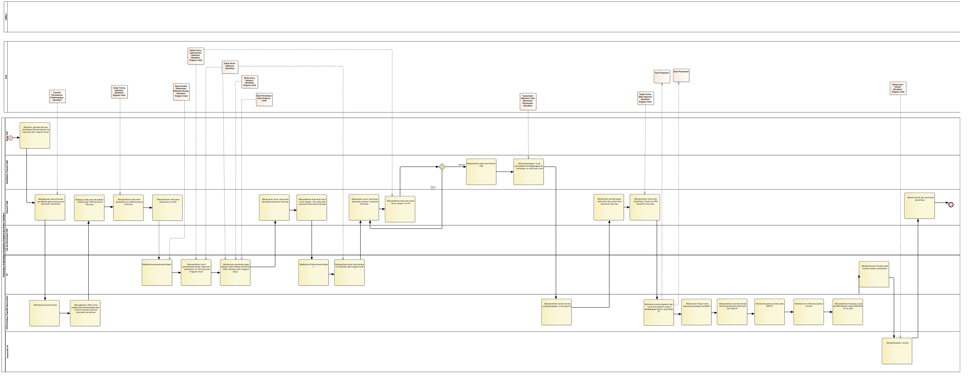Select the green diamond decision gateway
This screenshot has width=980, height=387.
442,167
